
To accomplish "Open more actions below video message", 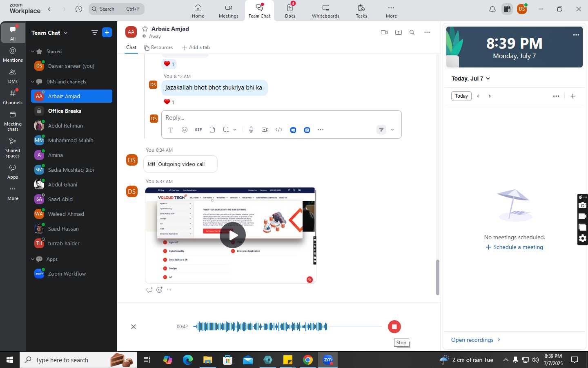I will pos(169,290).
